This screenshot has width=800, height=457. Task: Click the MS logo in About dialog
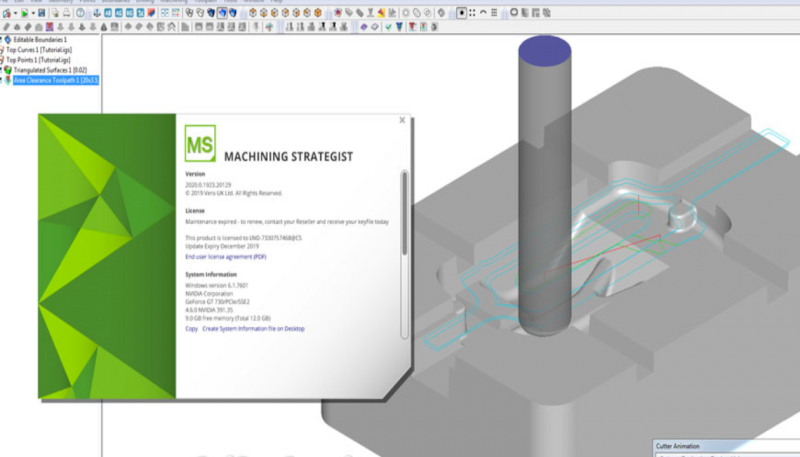tap(200, 145)
